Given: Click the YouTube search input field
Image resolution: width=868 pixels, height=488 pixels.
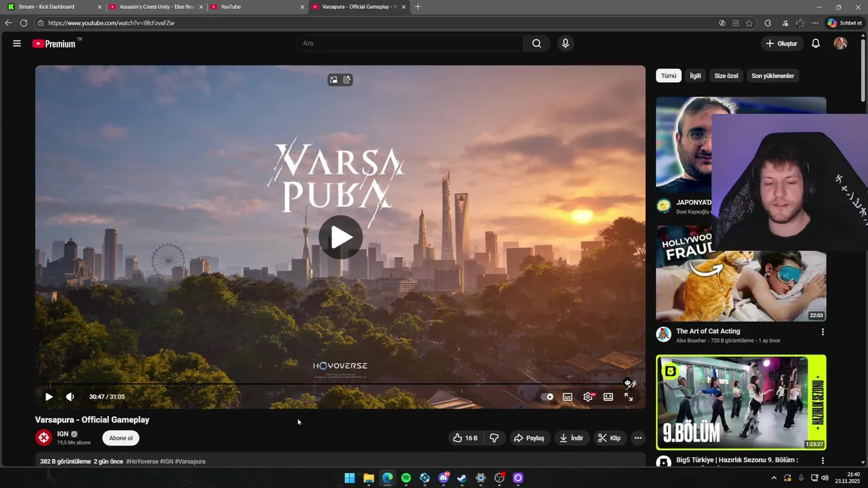Looking at the screenshot, I should pos(410,43).
